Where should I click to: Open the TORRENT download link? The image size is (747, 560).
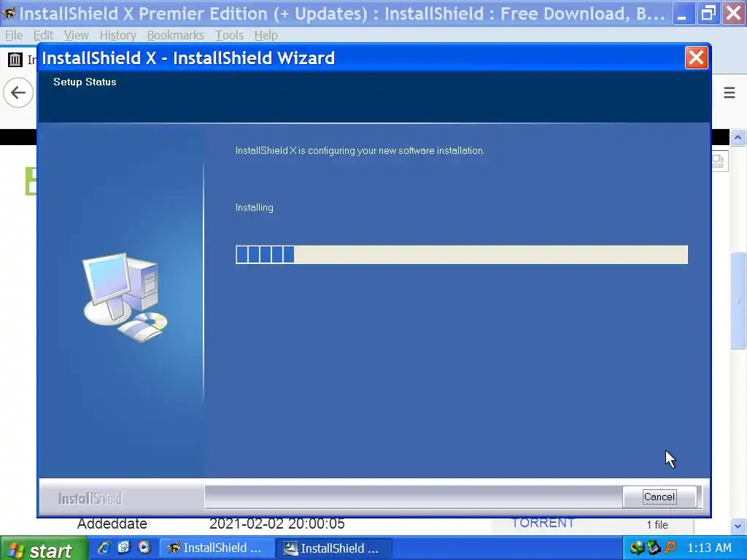pyautogui.click(x=543, y=522)
